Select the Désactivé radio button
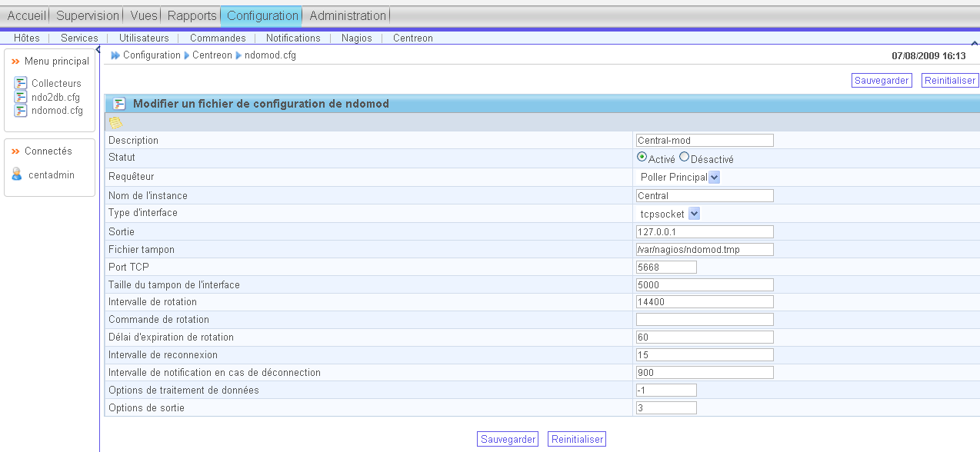The height and width of the screenshot is (452, 980). pos(684,157)
